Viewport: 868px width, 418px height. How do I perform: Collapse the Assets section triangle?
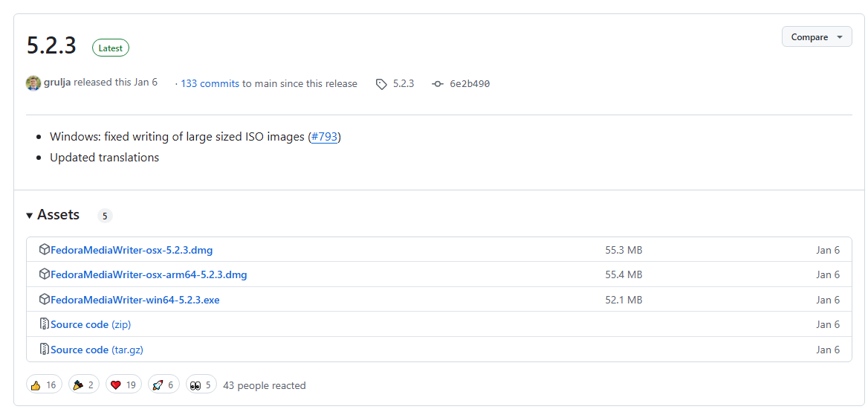[29, 215]
